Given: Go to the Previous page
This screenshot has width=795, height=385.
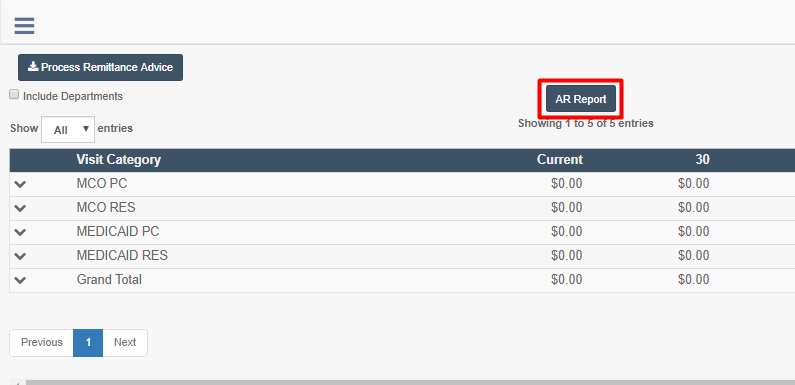Looking at the screenshot, I should (42, 342).
